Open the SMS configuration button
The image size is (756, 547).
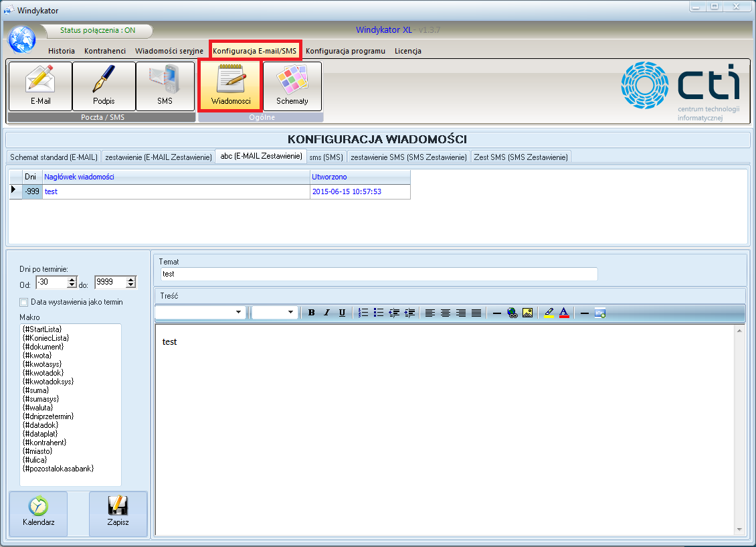(165, 86)
